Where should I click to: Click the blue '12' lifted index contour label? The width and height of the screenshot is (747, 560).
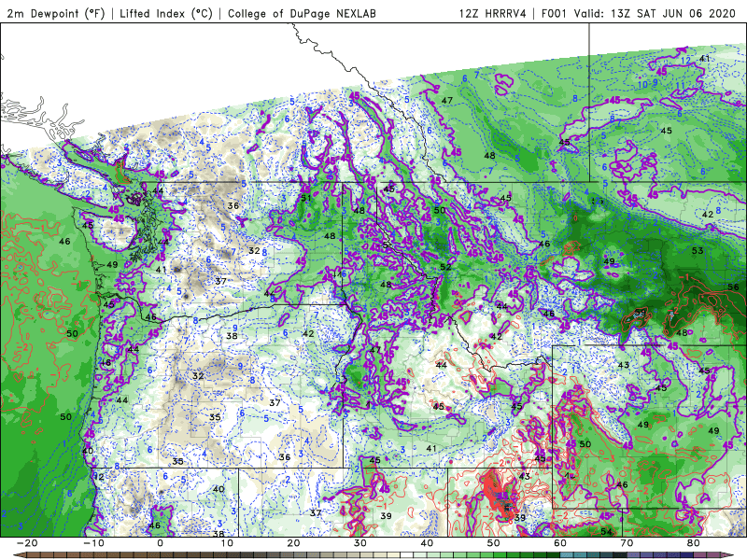tap(685, 61)
